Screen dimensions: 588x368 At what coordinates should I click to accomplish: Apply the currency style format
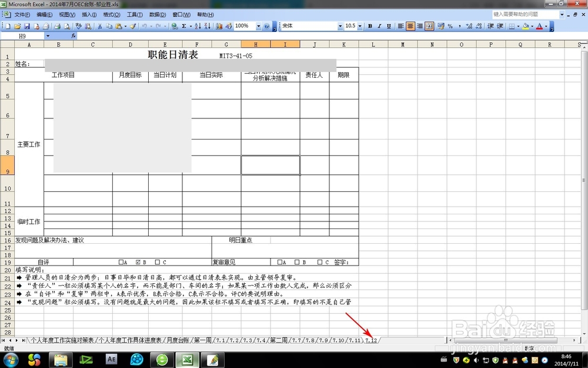coord(440,26)
